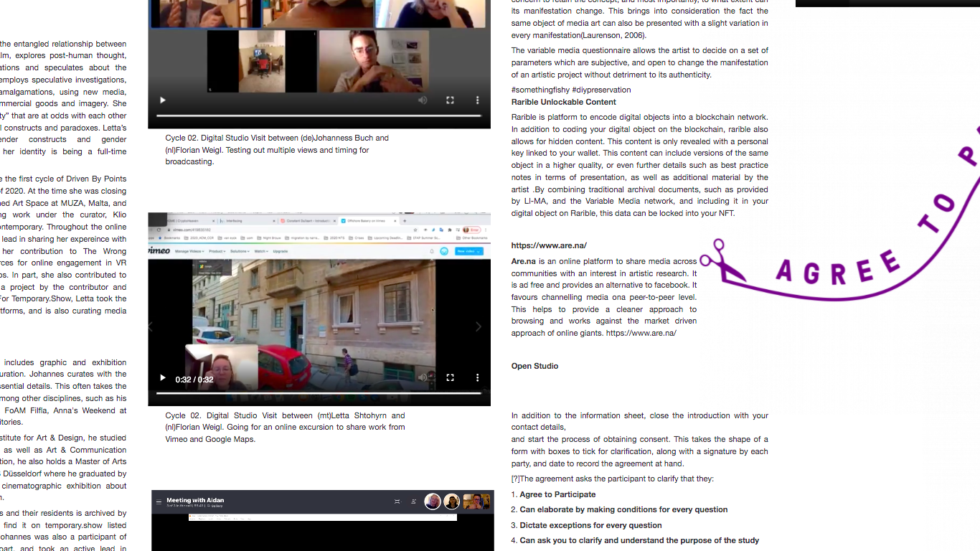Viewport: 980px width, 551px height.
Task: Open the 0:32 video's three-dot menu
Action: (x=477, y=377)
